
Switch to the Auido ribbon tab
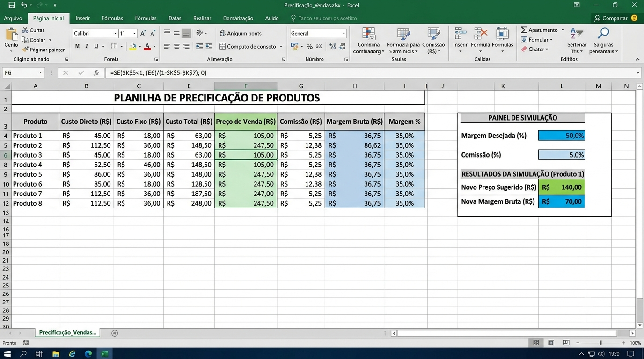pyautogui.click(x=272, y=18)
